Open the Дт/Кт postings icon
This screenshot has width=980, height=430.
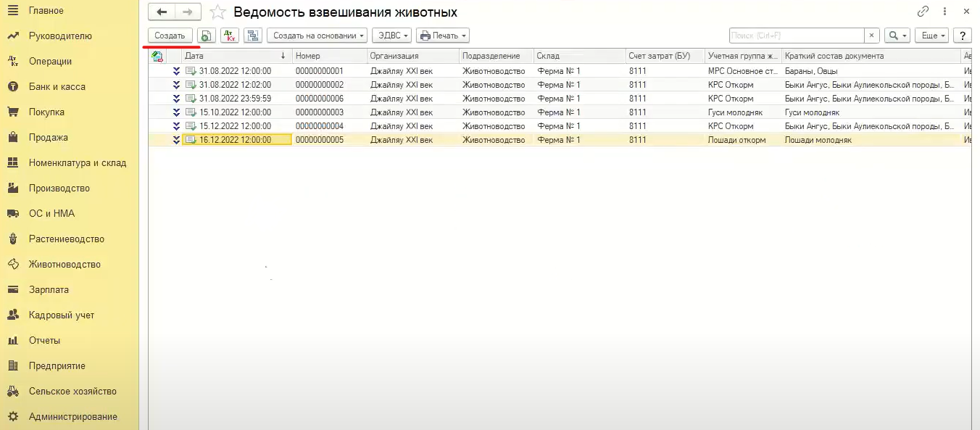(230, 36)
